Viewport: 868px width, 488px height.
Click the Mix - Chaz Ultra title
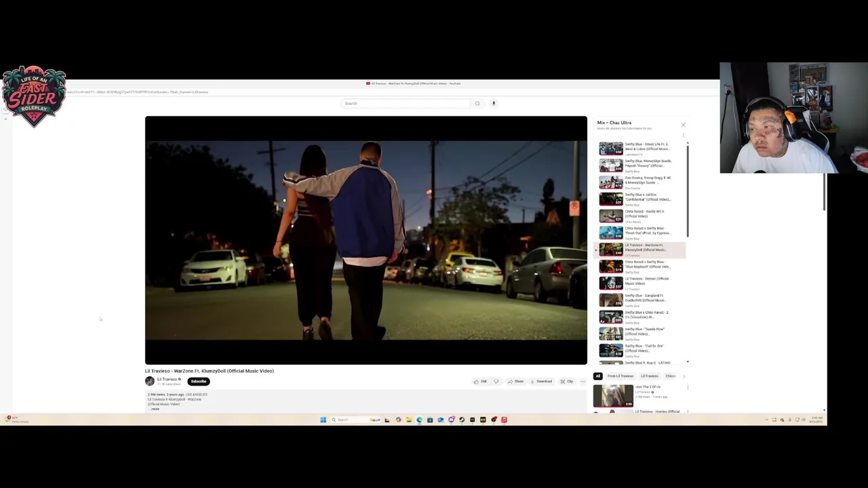click(614, 123)
